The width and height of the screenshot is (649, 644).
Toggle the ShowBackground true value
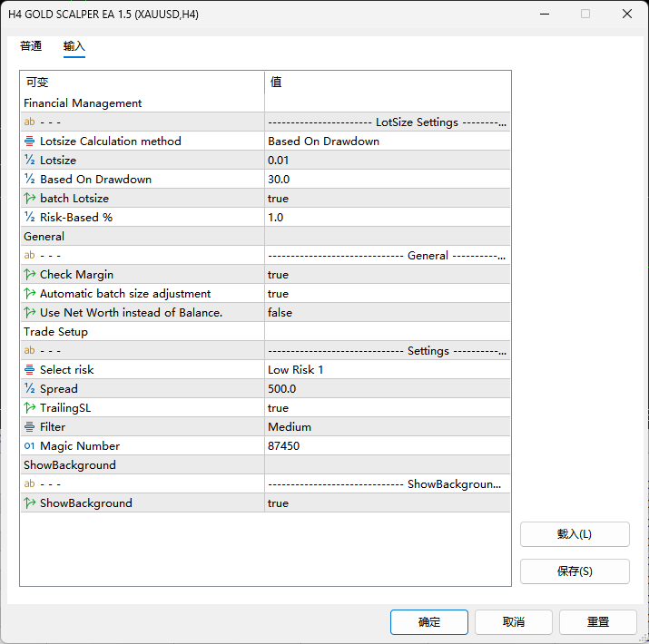pyautogui.click(x=387, y=503)
